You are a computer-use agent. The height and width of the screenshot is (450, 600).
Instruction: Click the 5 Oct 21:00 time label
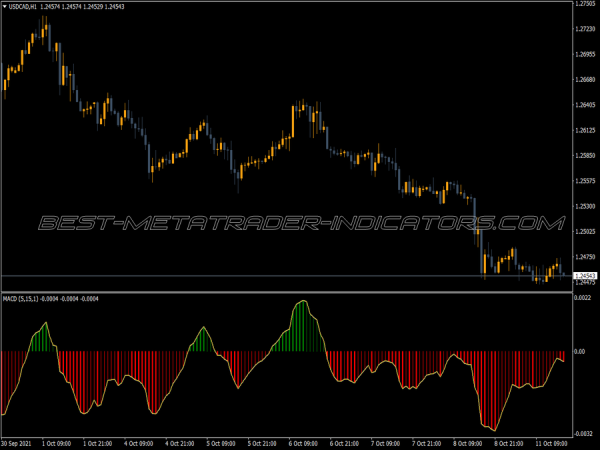[x=262, y=443]
